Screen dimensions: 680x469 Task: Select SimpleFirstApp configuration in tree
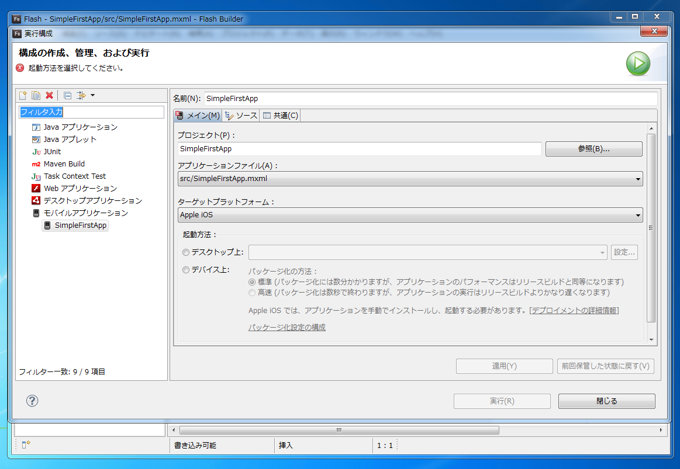75,225
